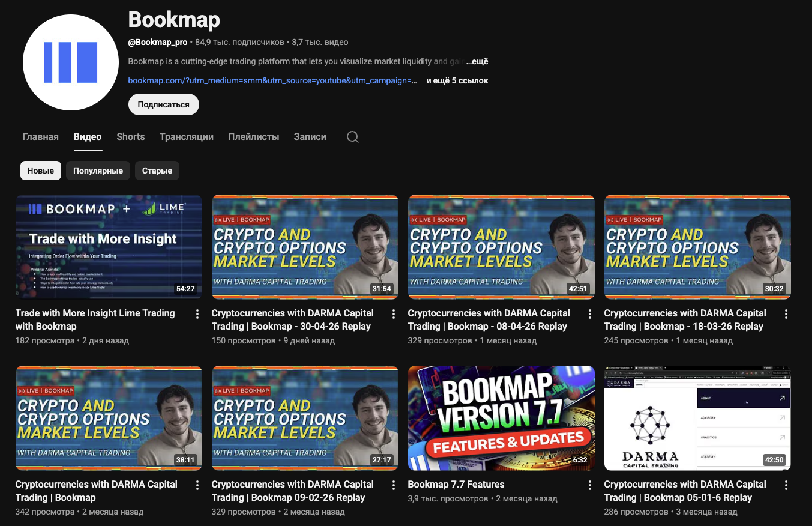
Task: Open the Shorts tab
Action: tap(131, 136)
